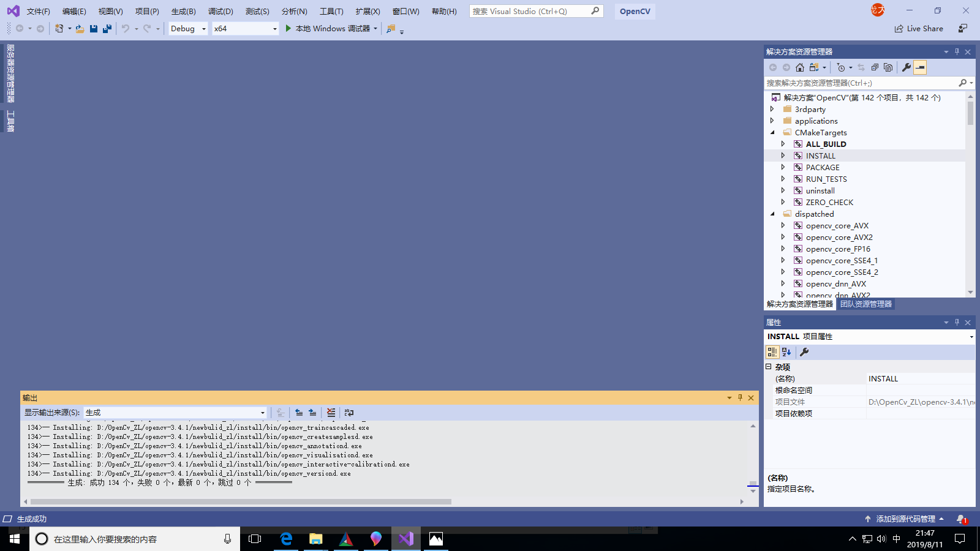Click the Find in Files icon
Screen dimensions: 980x551
click(391, 29)
